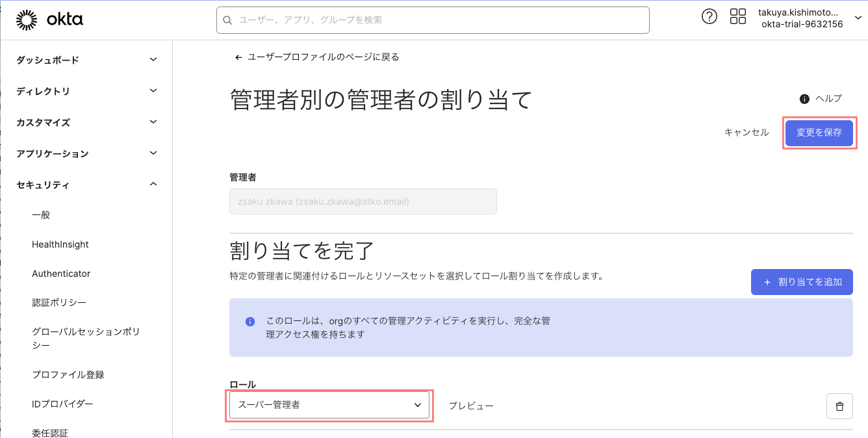Viewport: 868px width, 438px height.
Task: Click the ヘルプ info icon
Action: [x=804, y=99]
